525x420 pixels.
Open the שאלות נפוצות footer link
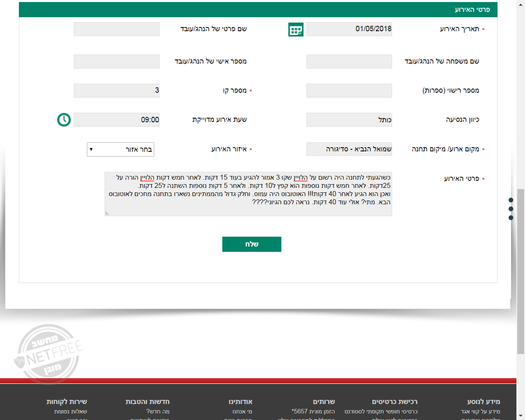tap(71, 411)
